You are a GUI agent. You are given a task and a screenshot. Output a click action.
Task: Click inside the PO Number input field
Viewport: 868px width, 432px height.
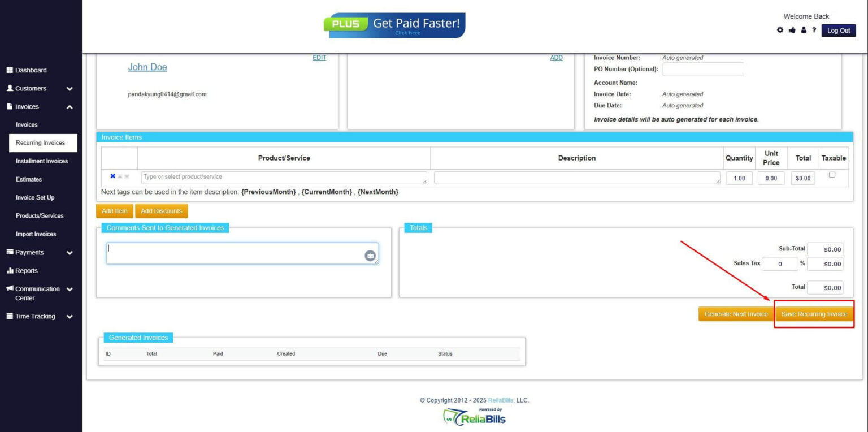703,69
